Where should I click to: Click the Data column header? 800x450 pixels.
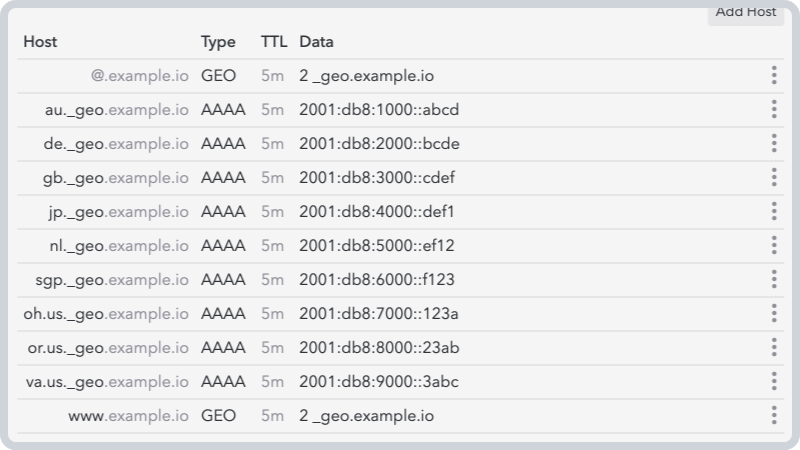[x=316, y=42]
